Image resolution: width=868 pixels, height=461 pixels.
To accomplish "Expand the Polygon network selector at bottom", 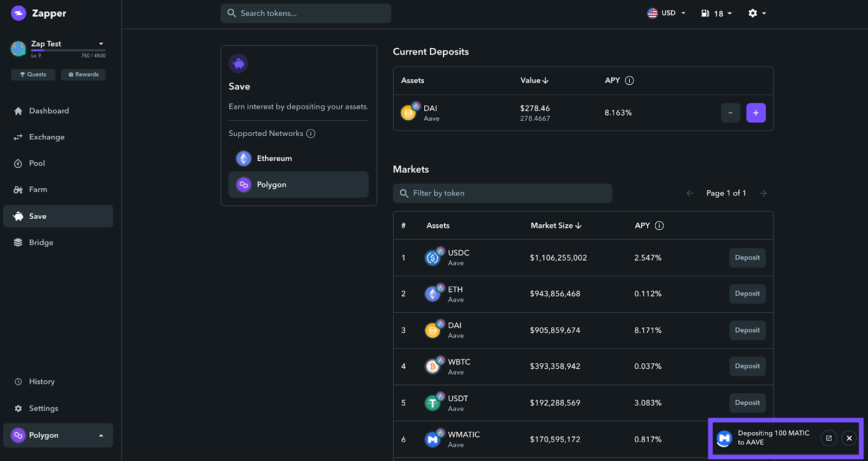I will pos(58,435).
